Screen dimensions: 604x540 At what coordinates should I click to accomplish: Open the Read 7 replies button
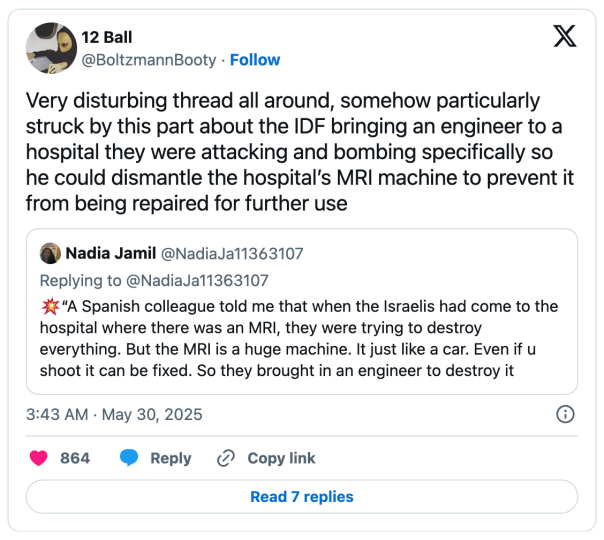click(302, 496)
